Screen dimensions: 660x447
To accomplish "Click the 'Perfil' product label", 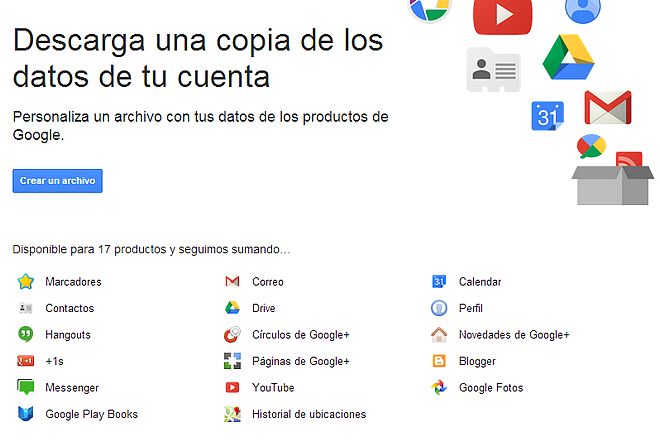I will [470, 308].
